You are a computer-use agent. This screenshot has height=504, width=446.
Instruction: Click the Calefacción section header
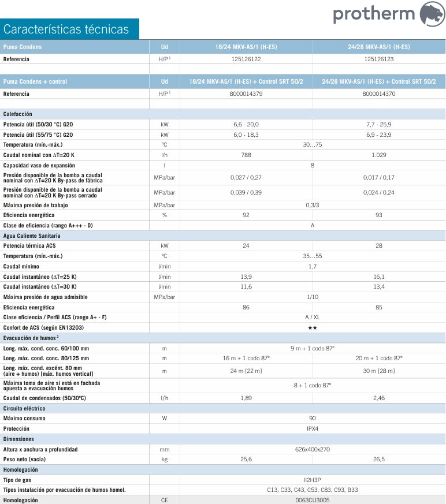[18, 114]
